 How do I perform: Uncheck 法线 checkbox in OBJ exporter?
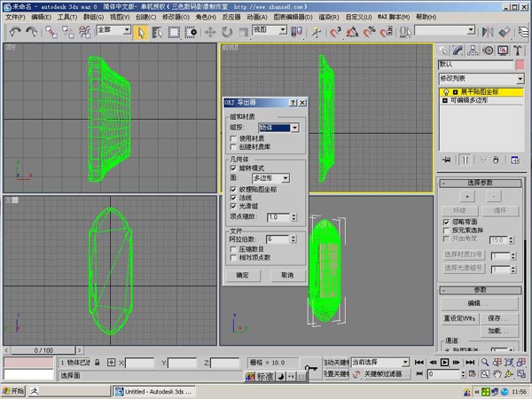[233, 198]
